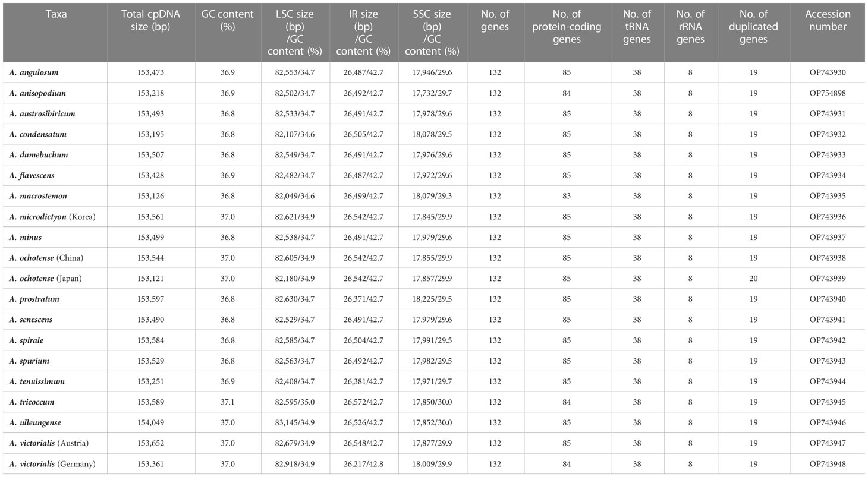Select the A. condensatum row label
Screen dimensions: 868x477
tap(39, 134)
